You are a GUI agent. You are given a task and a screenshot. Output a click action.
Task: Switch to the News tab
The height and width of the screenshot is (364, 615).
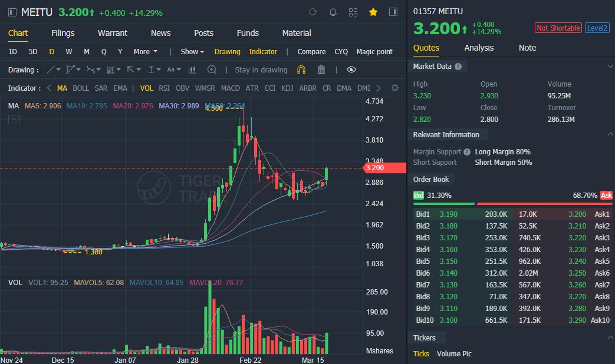pos(160,33)
